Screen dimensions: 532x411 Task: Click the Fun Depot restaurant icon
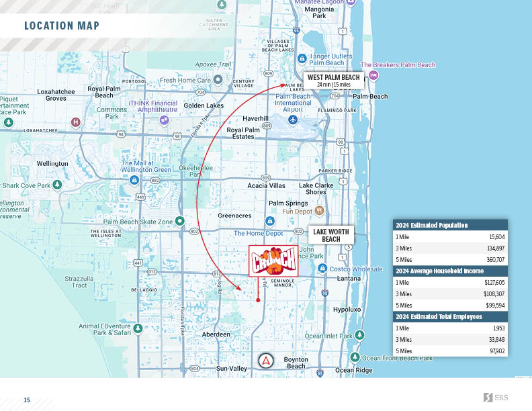pos(320,211)
